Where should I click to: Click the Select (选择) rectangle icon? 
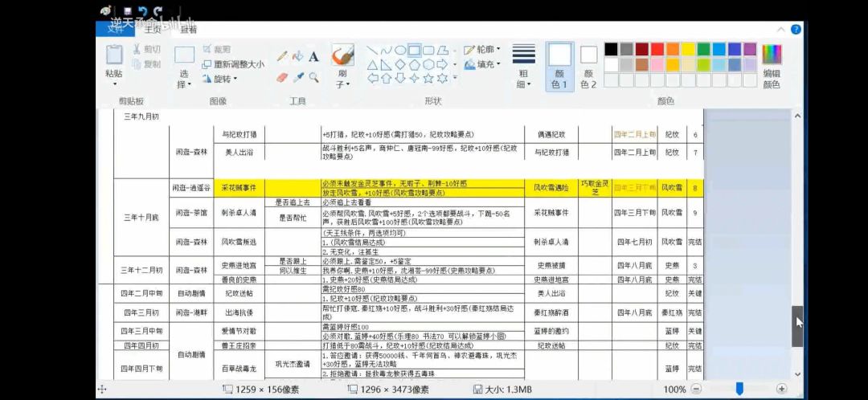point(184,55)
